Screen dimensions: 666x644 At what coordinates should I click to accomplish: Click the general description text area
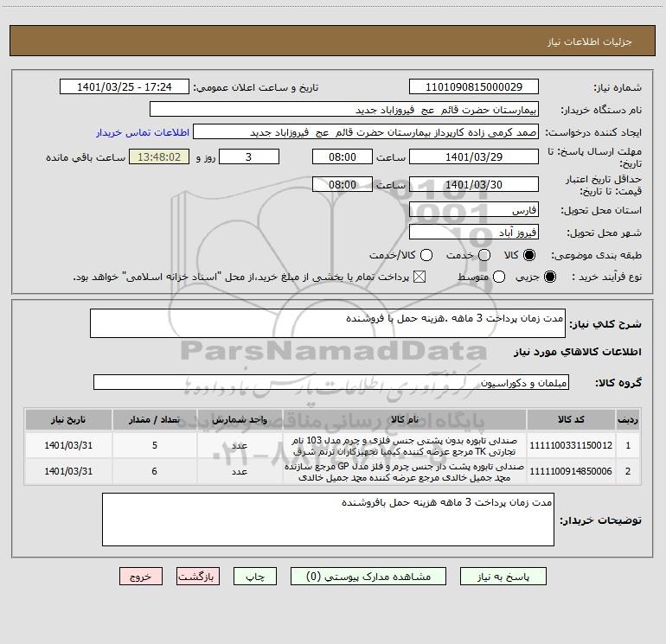point(328,323)
